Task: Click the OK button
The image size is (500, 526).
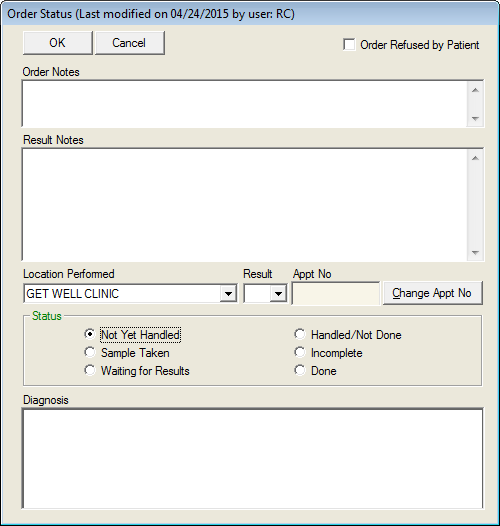Action: click(58, 43)
